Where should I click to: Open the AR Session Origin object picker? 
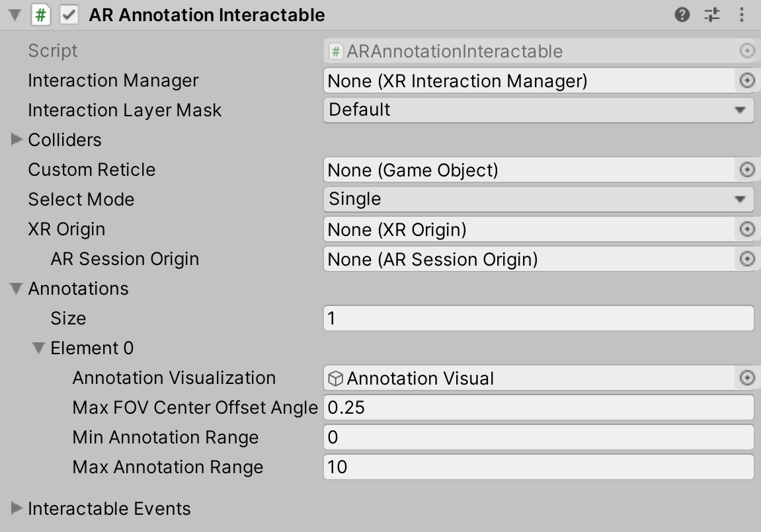click(746, 259)
